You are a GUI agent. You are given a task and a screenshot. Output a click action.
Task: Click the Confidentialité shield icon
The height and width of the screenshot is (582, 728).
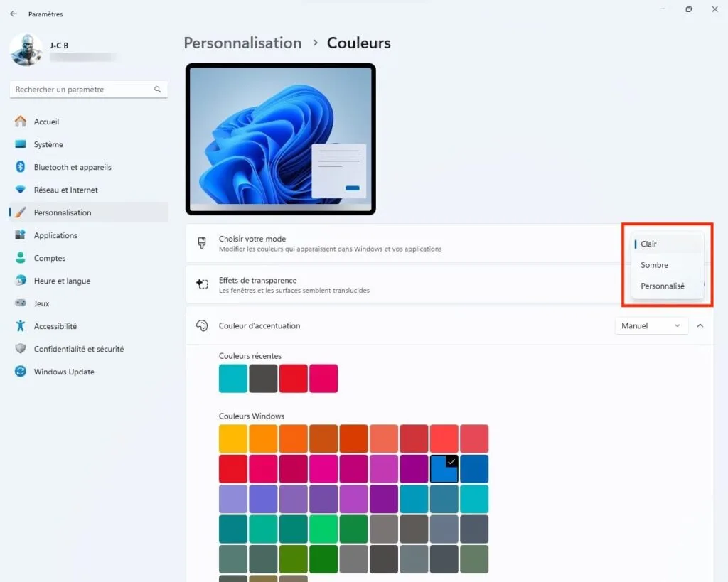point(21,348)
